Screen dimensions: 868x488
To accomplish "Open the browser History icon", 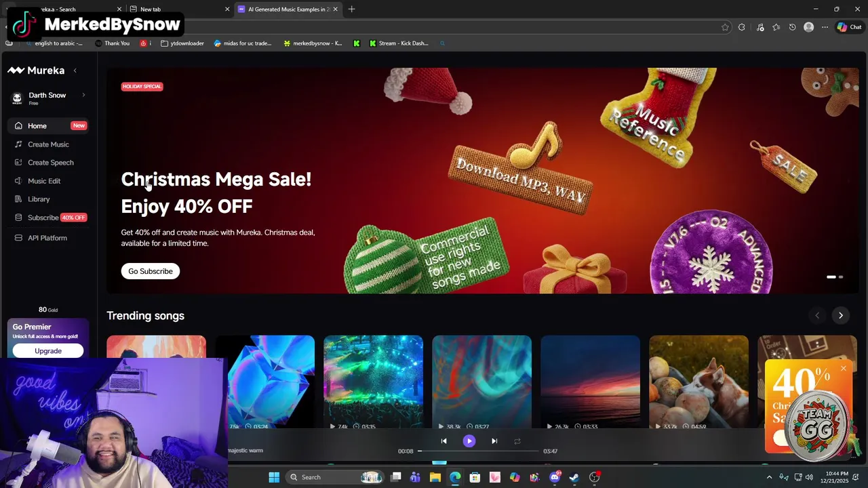I will [x=792, y=27].
